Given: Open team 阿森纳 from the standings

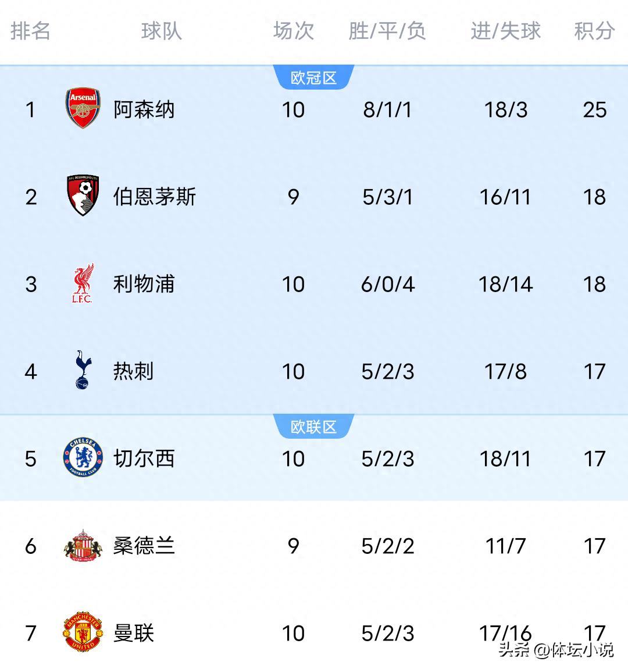Looking at the screenshot, I should point(144,109).
